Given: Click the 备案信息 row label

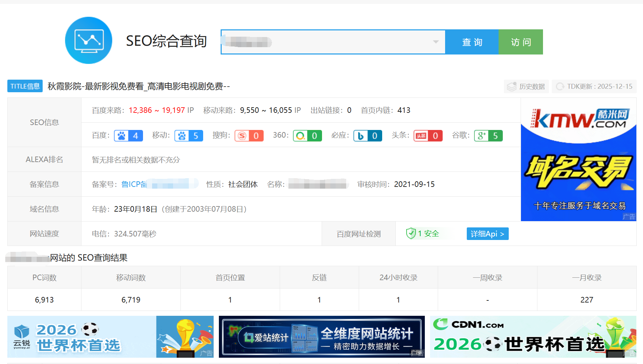Looking at the screenshot, I should click(44, 184).
